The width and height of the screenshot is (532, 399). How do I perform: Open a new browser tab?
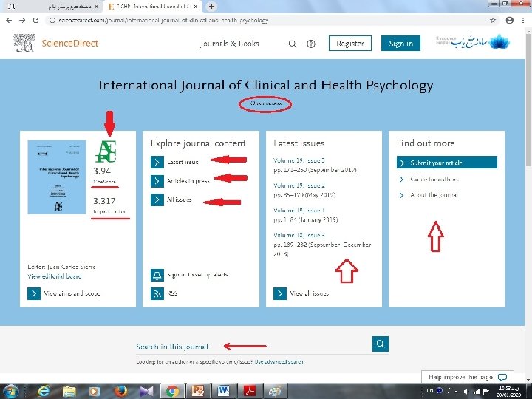(x=211, y=7)
